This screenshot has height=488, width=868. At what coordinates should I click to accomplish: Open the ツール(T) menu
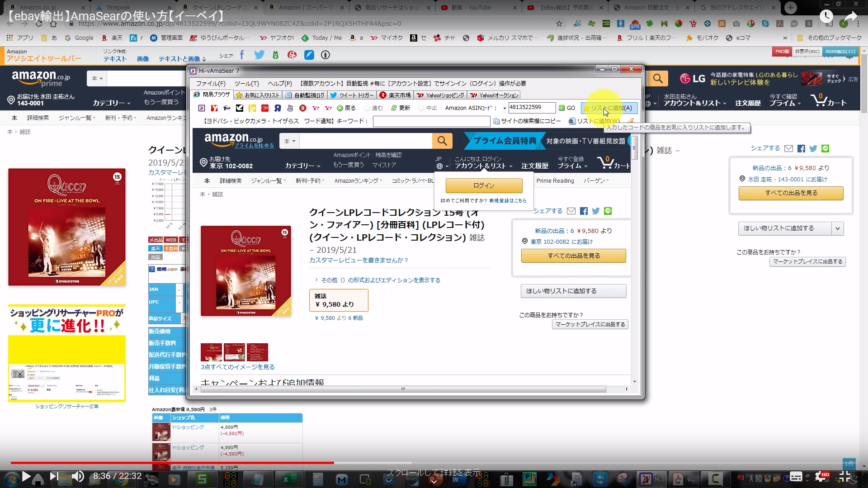[247, 84]
